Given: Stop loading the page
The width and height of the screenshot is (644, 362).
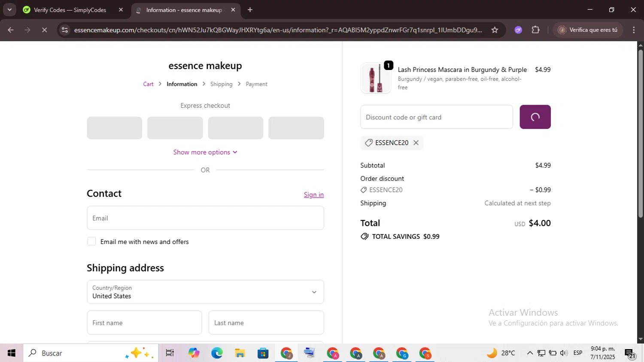Looking at the screenshot, I should 45,30.
